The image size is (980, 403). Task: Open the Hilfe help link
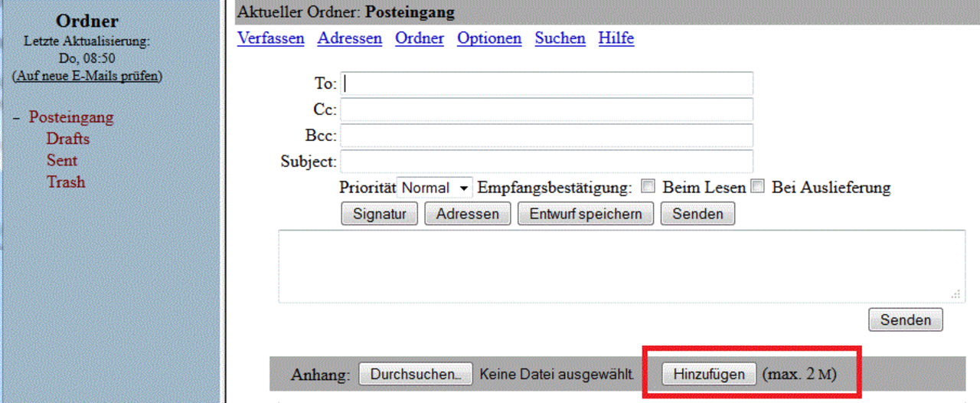616,38
